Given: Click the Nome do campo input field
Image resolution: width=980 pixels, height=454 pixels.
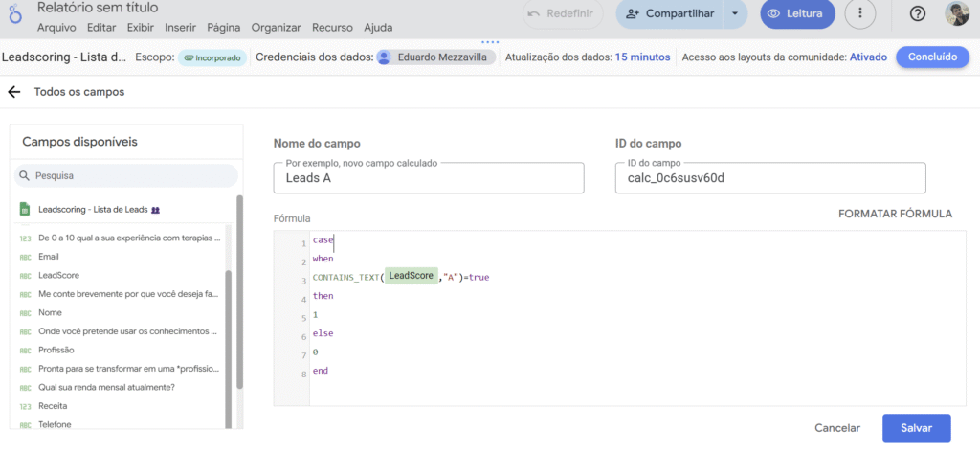Looking at the screenshot, I should tap(428, 178).
